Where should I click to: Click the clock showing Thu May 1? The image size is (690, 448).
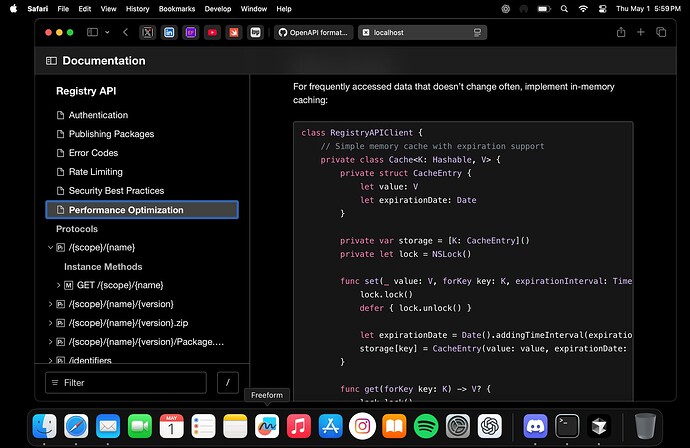point(648,9)
